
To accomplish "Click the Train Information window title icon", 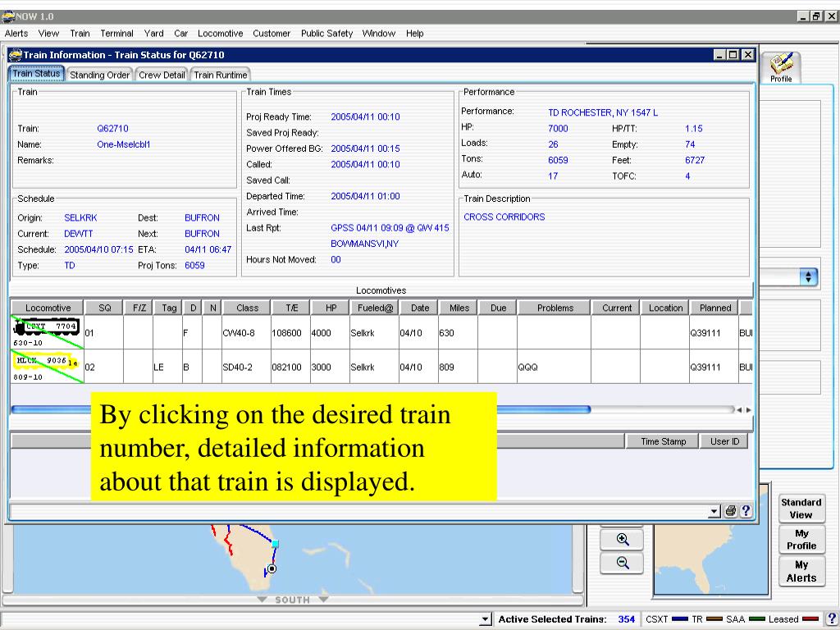I will [x=16, y=55].
